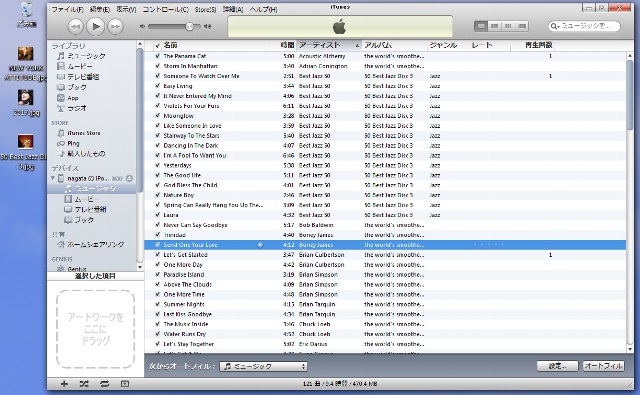
Task: Uncheck Let's Get Started track
Action: click(x=158, y=255)
